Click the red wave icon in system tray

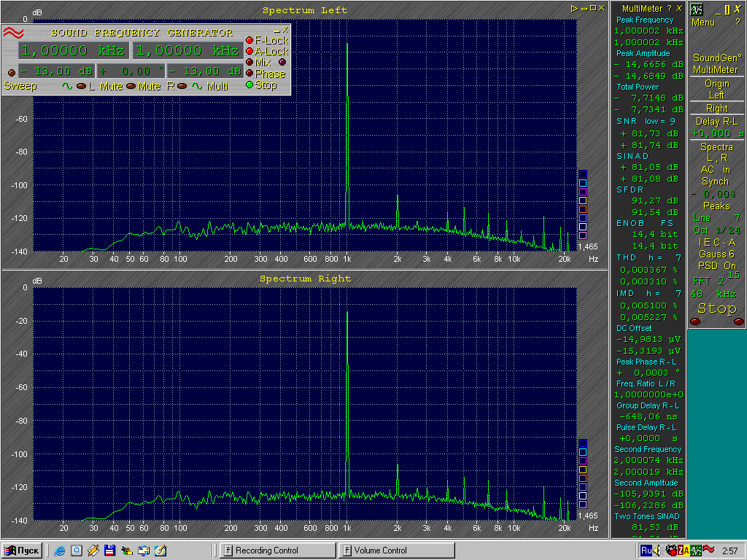[x=707, y=551]
